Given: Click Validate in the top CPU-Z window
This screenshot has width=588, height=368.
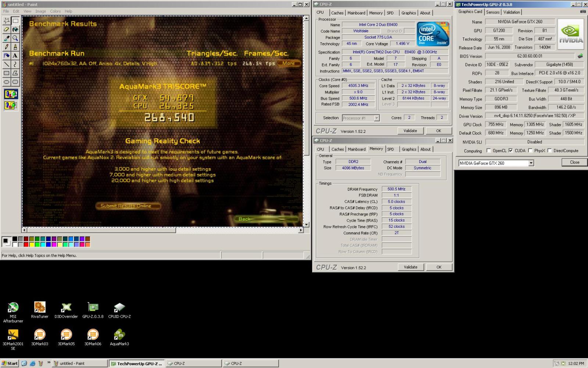Looking at the screenshot, I should coord(410,131).
